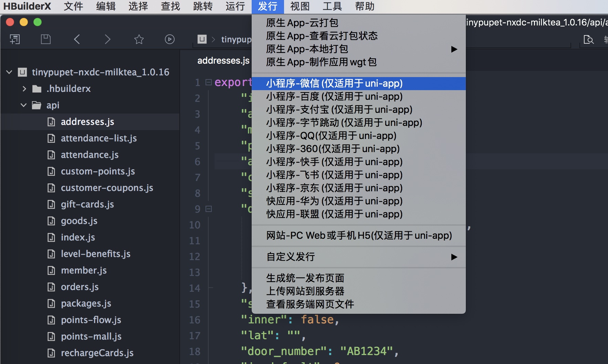Open attendance.js in file tree
Viewport: 608px width, 364px height.
point(90,155)
